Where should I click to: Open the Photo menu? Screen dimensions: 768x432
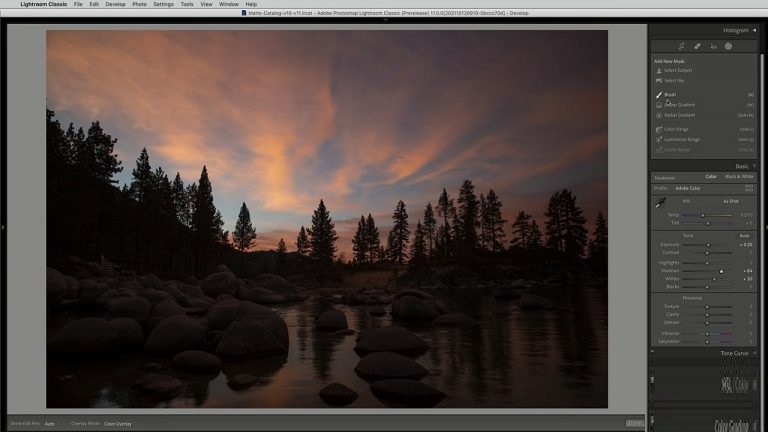pyautogui.click(x=139, y=4)
